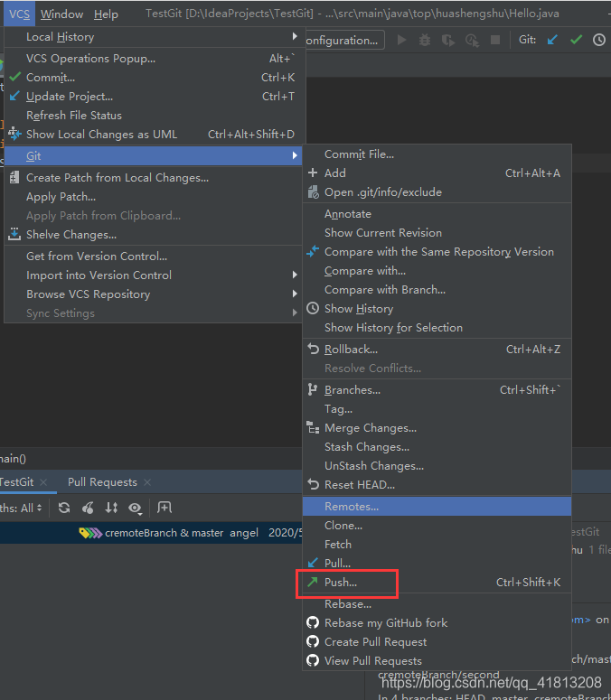Click IntelliSort icon in Git log toolbar

coord(111,508)
